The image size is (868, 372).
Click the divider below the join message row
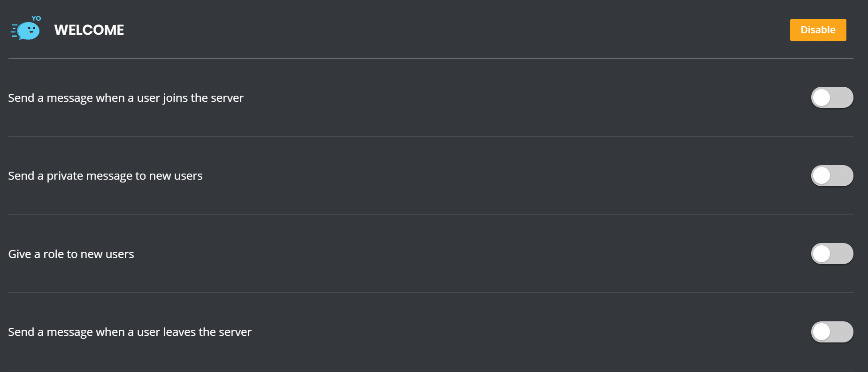pos(430,137)
